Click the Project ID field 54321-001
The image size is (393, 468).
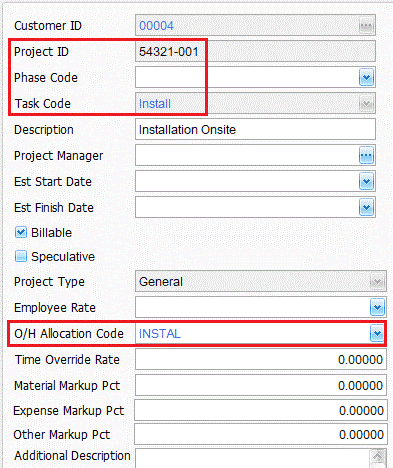click(x=255, y=51)
